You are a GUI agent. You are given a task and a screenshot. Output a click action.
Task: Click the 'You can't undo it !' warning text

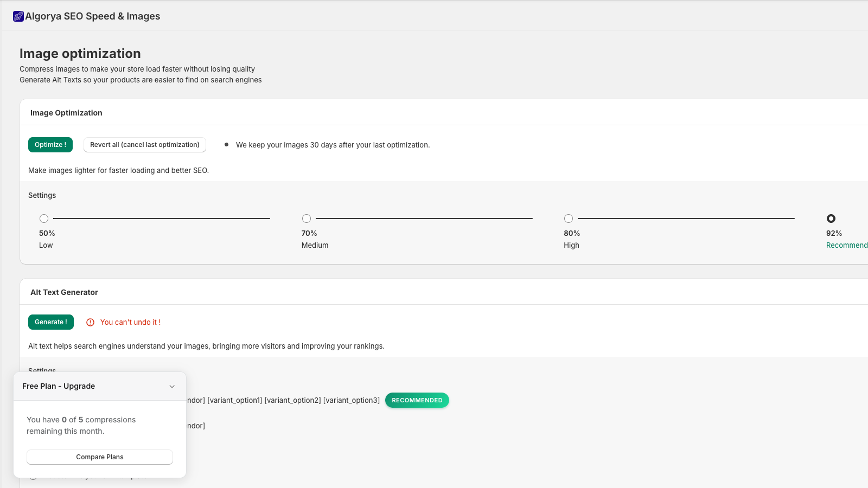(131, 322)
